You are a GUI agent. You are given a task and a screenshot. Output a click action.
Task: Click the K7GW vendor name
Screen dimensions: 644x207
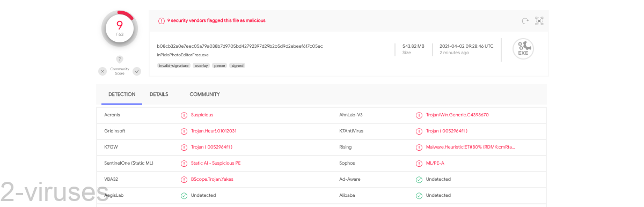pyautogui.click(x=111, y=147)
